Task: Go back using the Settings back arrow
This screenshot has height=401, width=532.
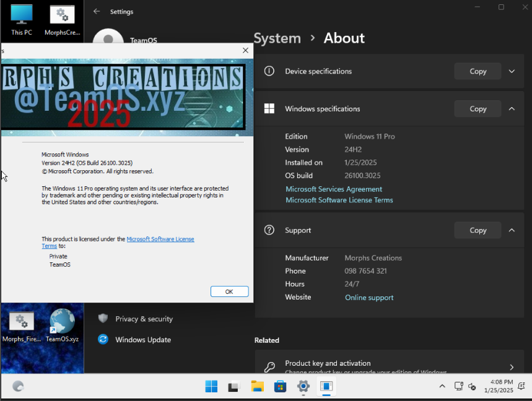Action: [x=97, y=12]
